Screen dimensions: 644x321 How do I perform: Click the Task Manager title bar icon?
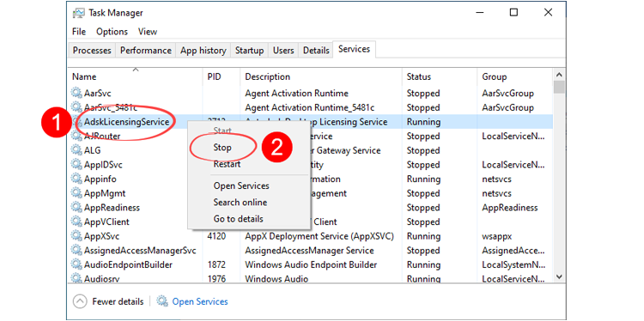[78, 13]
